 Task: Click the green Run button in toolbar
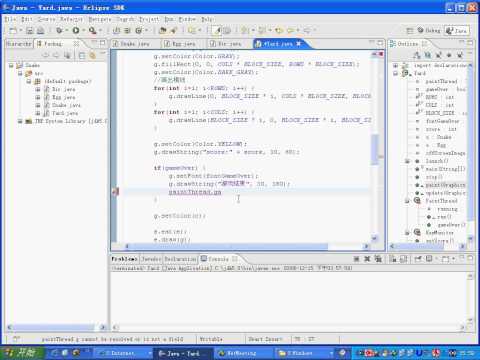(76, 30)
